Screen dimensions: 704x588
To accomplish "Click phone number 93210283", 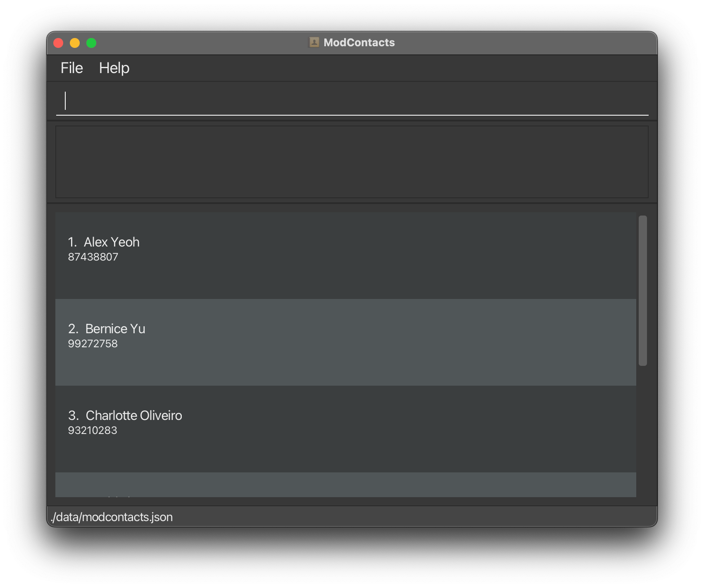I will 93,431.
